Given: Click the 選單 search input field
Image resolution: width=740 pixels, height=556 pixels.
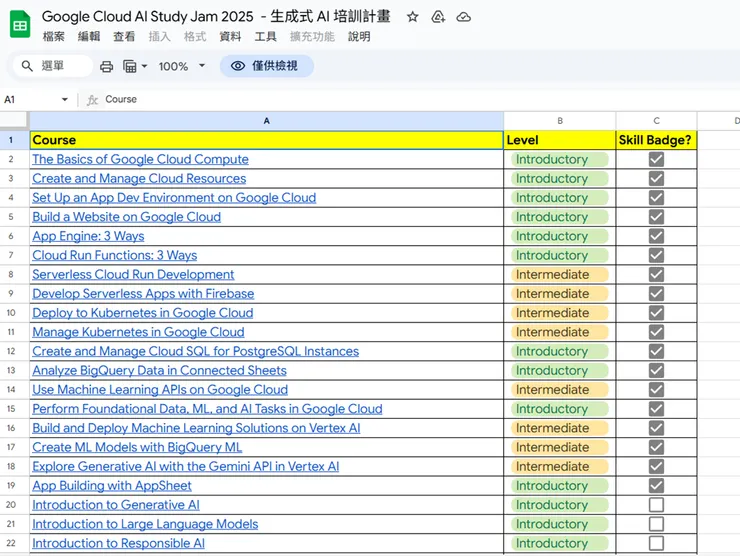Looking at the screenshot, I should [53, 66].
